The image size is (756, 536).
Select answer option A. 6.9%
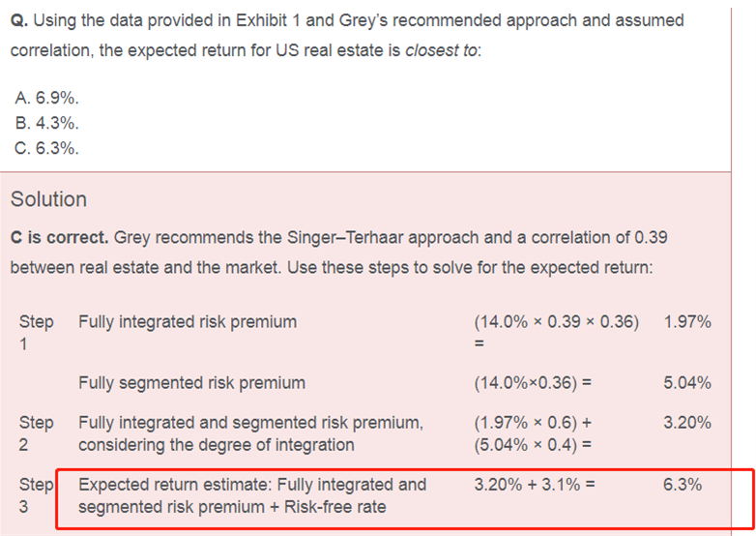tap(46, 98)
